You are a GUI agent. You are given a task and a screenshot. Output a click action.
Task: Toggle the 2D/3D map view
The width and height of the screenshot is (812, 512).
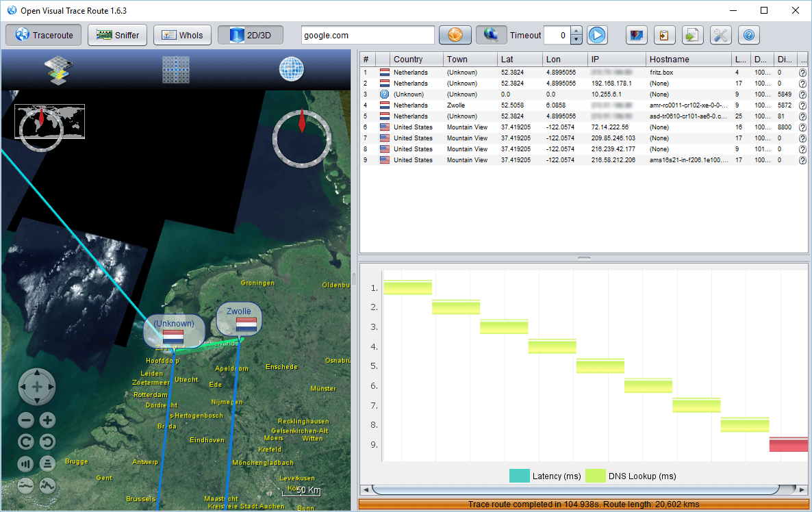click(x=250, y=35)
